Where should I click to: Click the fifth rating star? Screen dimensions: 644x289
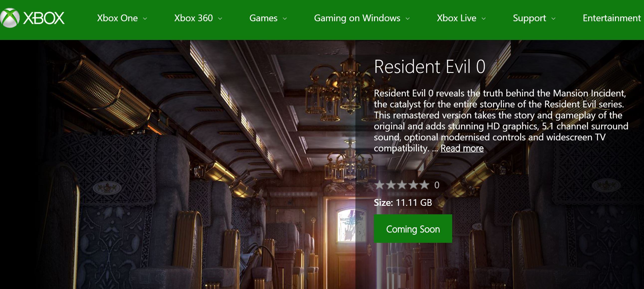pyautogui.click(x=424, y=185)
